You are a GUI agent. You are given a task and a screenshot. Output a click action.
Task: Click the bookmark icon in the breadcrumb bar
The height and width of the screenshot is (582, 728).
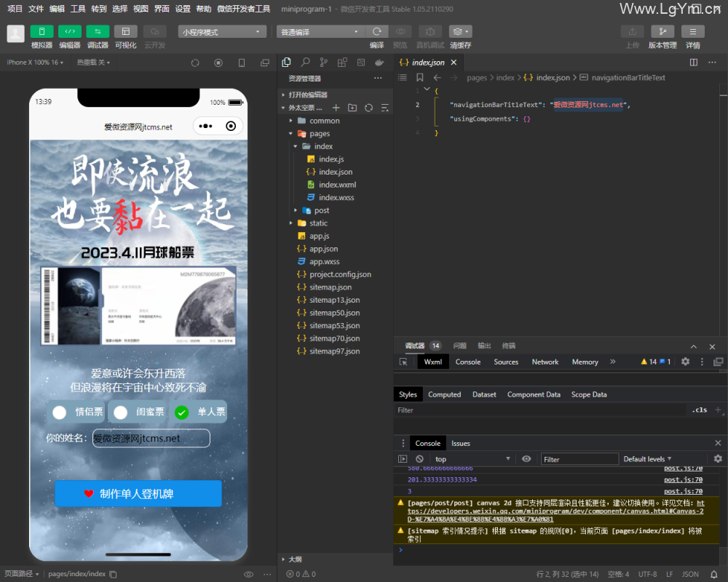tap(420, 78)
